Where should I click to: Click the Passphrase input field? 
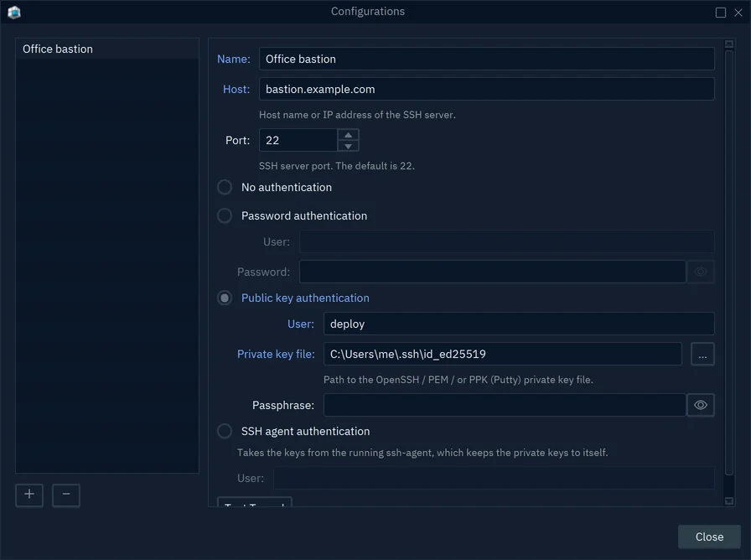[505, 405]
